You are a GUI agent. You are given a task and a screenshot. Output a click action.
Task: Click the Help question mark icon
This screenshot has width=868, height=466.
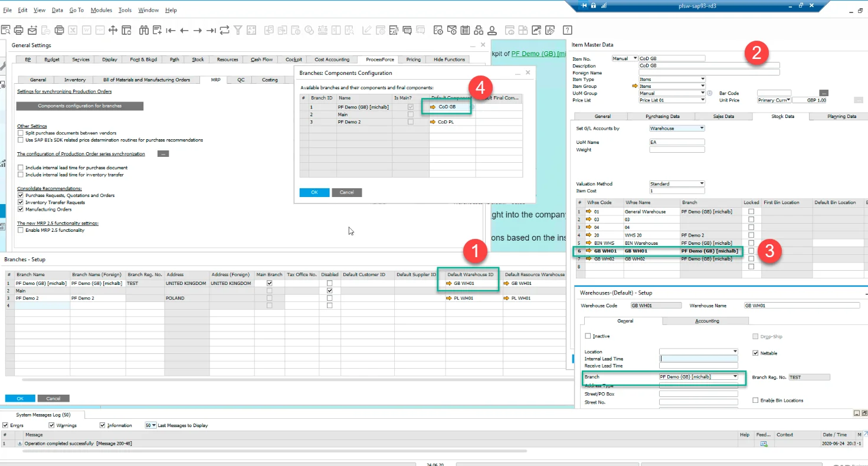[567, 30]
